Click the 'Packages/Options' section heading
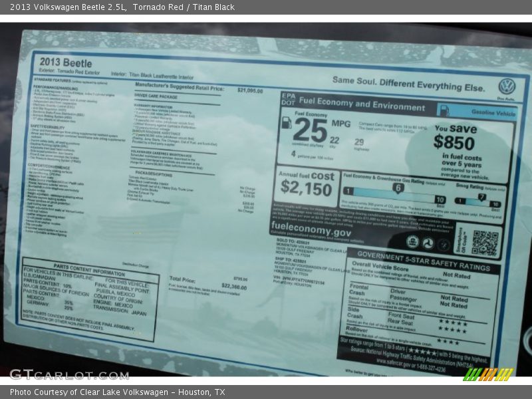This screenshot has width=532, height=399. pos(154,174)
